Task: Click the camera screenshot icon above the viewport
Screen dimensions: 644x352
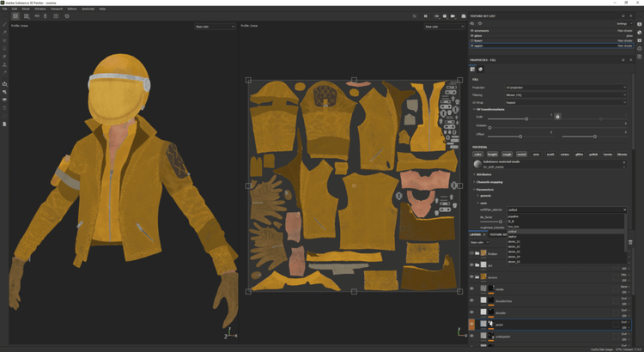Action: pyautogui.click(x=465, y=15)
